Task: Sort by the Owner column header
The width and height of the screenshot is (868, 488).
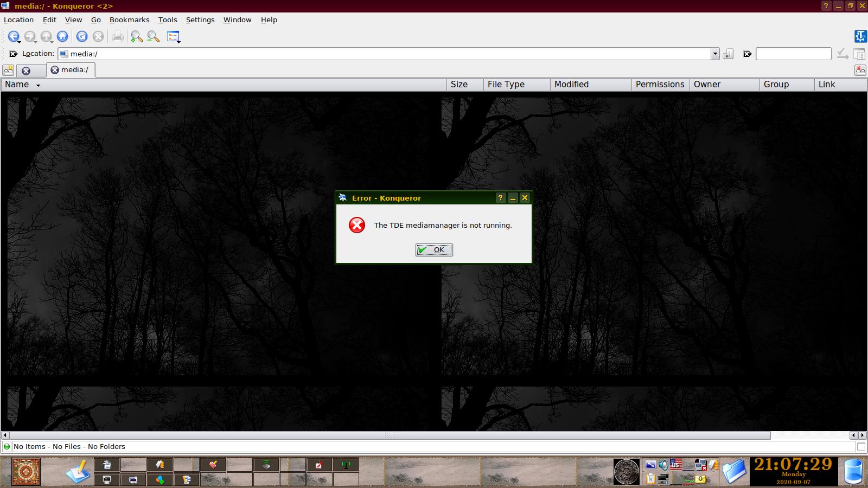Action: 724,85
